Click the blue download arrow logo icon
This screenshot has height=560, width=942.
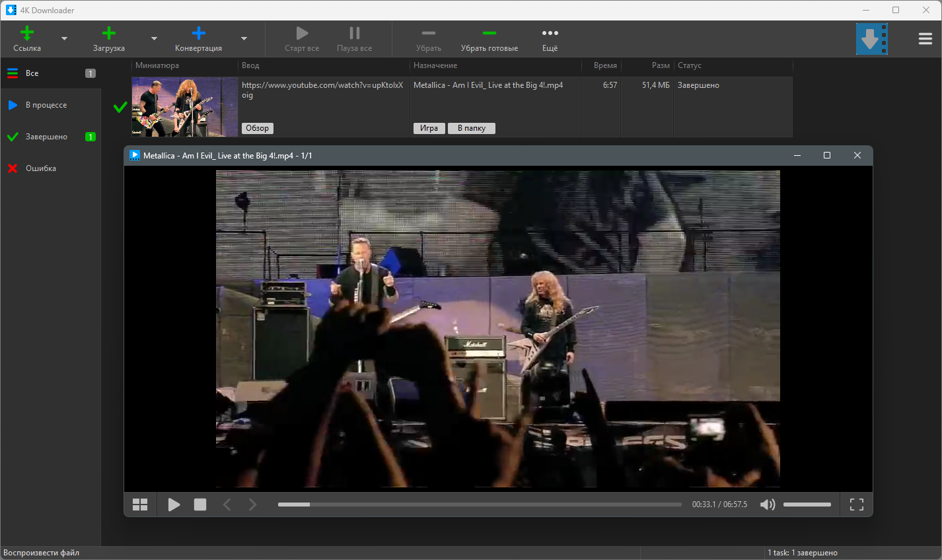871,39
